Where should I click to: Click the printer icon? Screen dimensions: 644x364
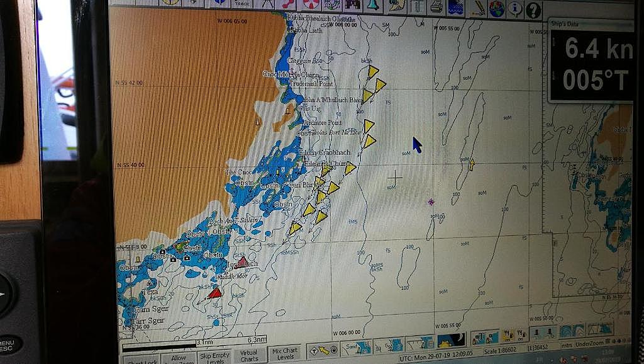pos(436,6)
